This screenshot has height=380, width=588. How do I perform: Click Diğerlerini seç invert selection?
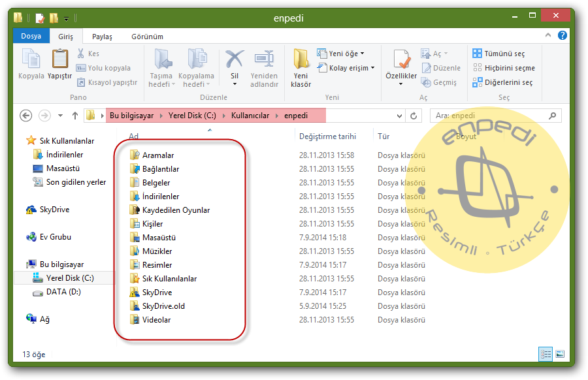[x=502, y=82]
